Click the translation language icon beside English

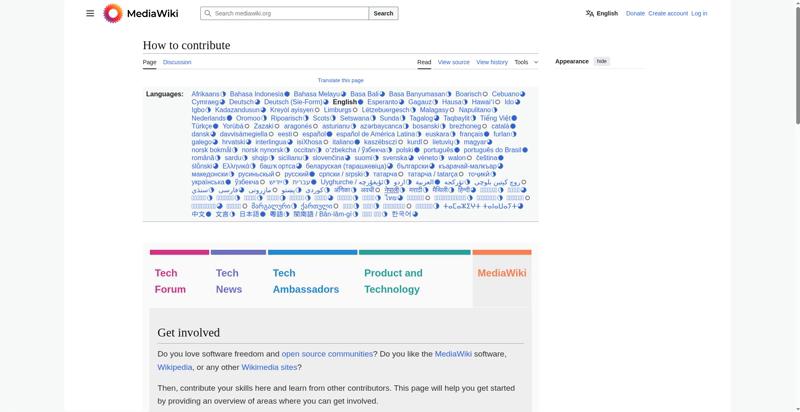[x=590, y=14]
